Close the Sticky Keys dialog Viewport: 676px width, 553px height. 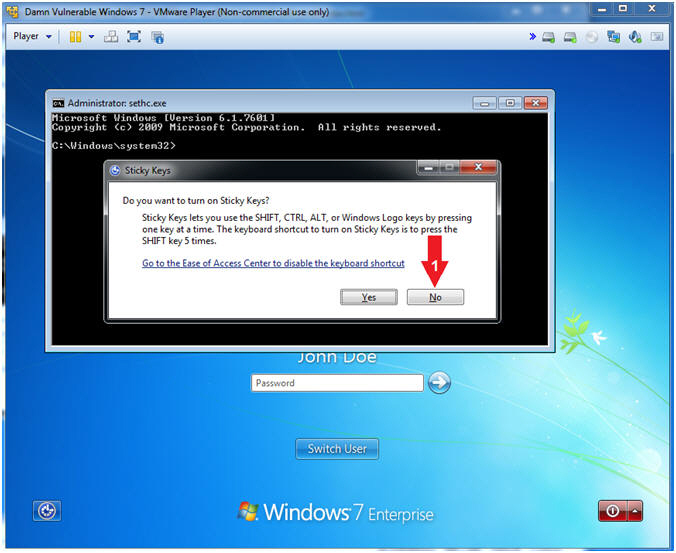[x=478, y=167]
